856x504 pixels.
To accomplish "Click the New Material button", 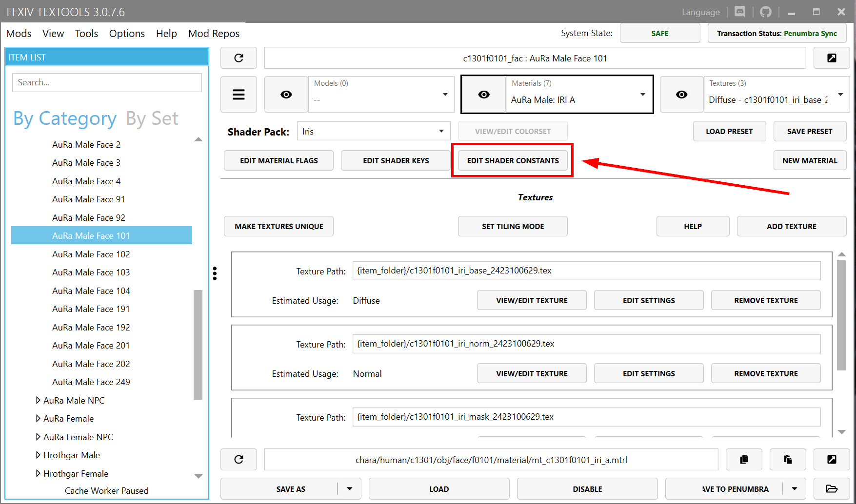I will pos(810,160).
